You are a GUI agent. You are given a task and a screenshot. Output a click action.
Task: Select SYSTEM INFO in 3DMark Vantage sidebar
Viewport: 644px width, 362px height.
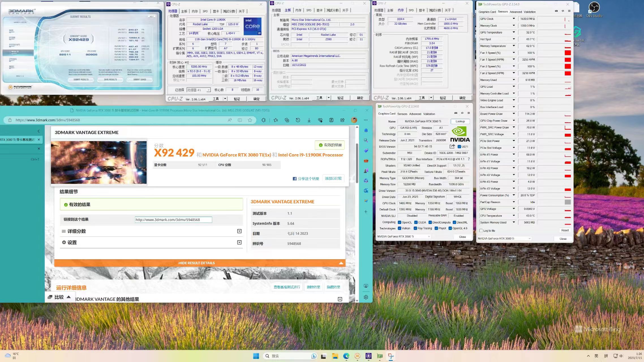pos(14,45)
